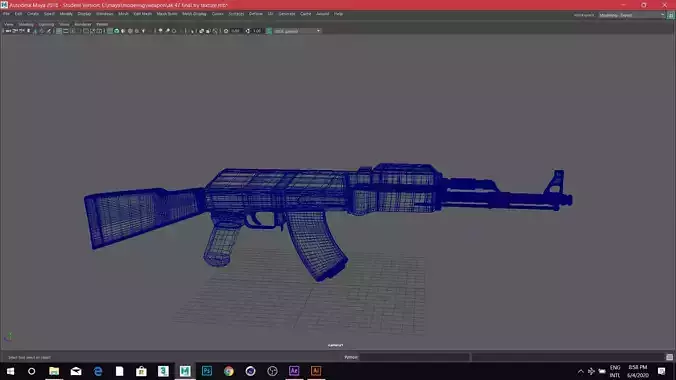Open the Edit menu
Screen dimensions: 676x380
(x=18, y=14)
